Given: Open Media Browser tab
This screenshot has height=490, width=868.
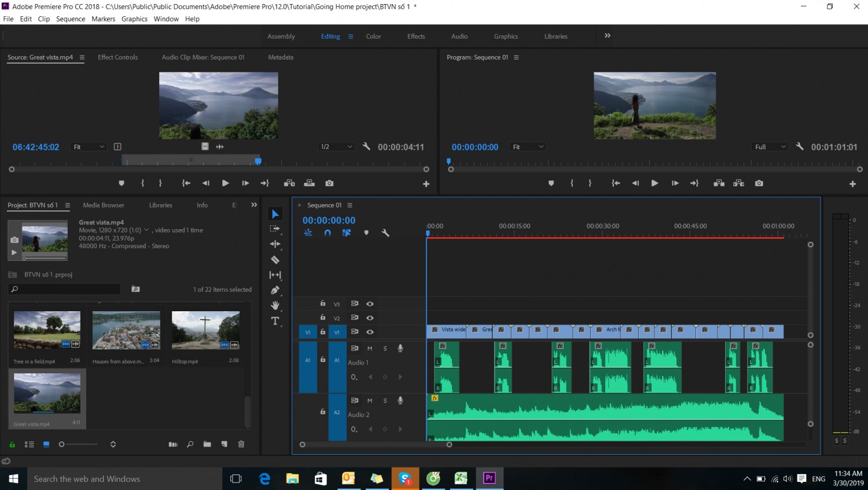Looking at the screenshot, I should [104, 205].
